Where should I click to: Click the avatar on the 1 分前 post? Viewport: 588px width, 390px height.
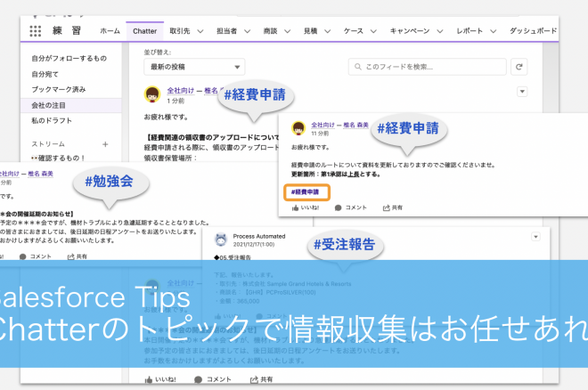tap(152, 94)
